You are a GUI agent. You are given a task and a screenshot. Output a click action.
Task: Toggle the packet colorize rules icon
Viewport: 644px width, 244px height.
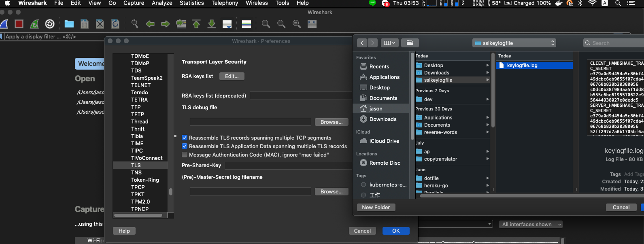247,24
